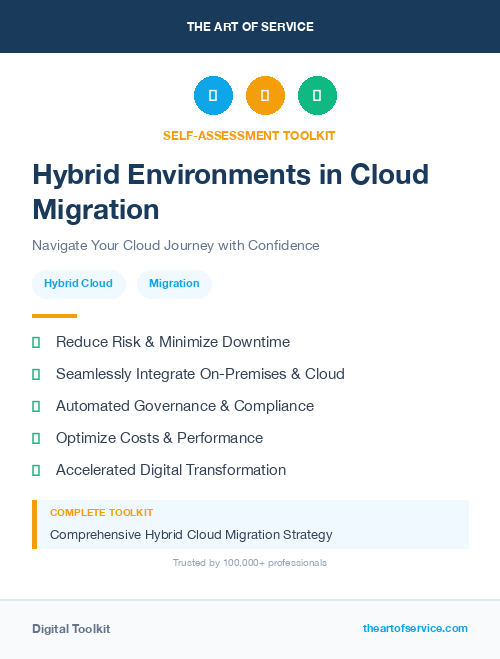Click Comprehensive Hybrid Cloud Migration Strategy text
This screenshot has height=659, width=500.
click(191, 535)
